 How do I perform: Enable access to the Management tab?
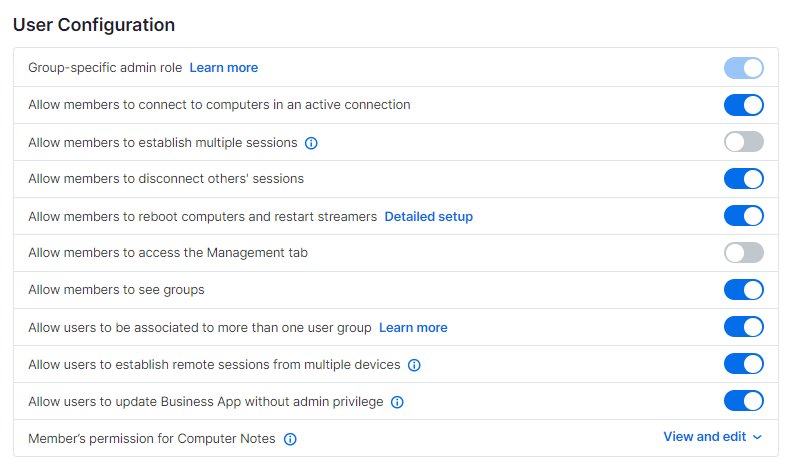743,253
